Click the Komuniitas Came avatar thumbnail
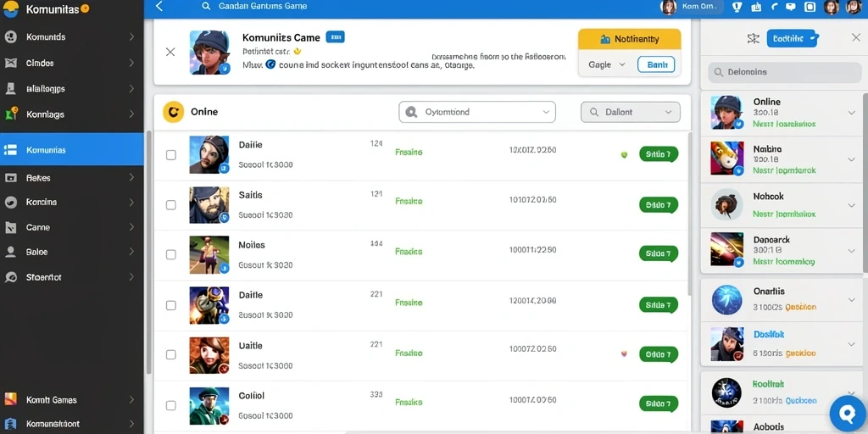Screen dimensions: 868x434 tap(210, 52)
